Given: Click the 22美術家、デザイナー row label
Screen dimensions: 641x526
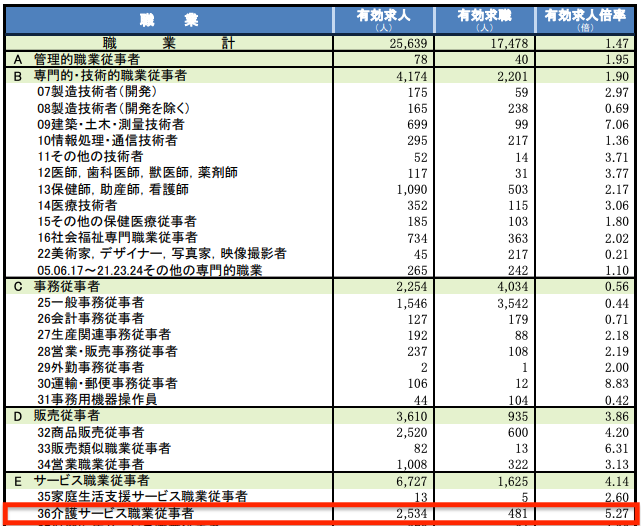Looking at the screenshot, I should pos(162,254).
